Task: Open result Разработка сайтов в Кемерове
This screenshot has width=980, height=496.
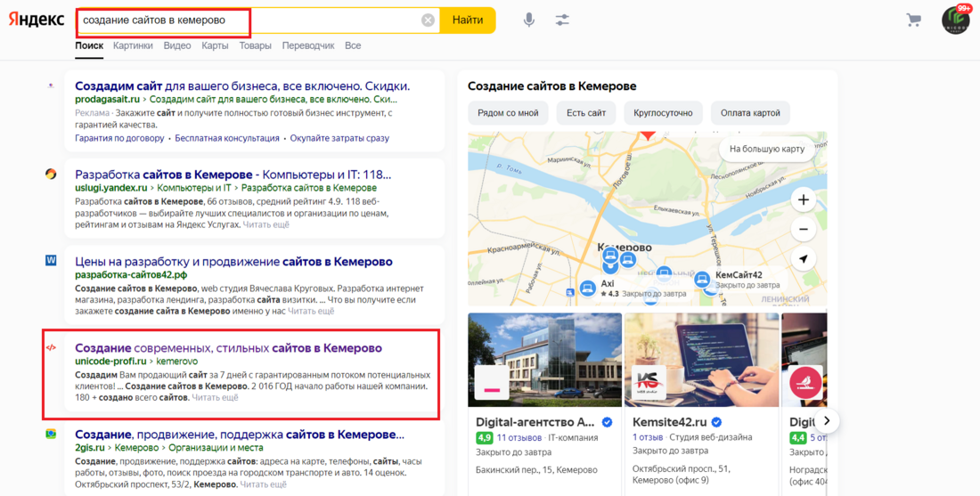Action: click(x=233, y=175)
